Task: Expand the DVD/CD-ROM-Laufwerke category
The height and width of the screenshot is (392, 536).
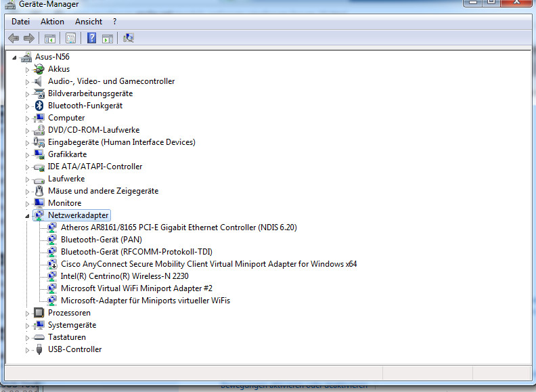Action: (27, 131)
